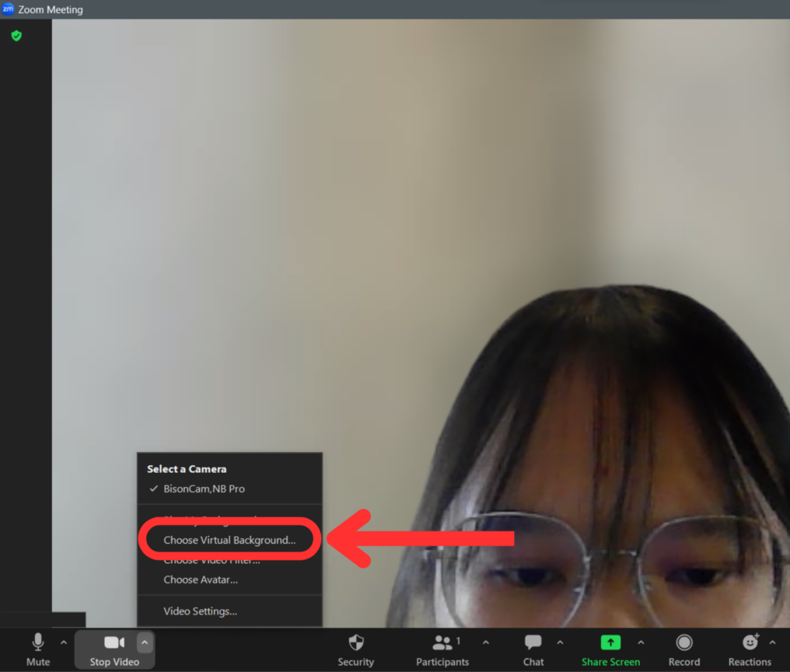Viewport: 790px width, 672px height.
Task: Open the Share Screen options chevron
Action: click(x=641, y=643)
